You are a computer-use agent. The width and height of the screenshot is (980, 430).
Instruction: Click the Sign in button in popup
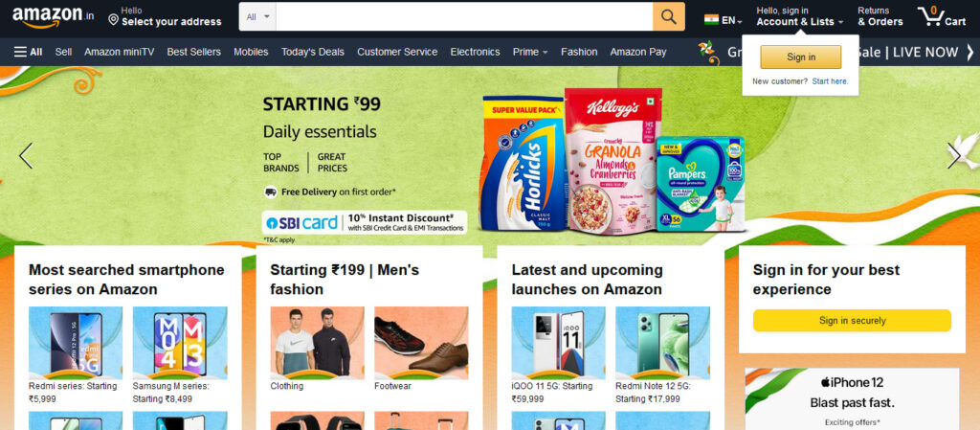click(801, 57)
